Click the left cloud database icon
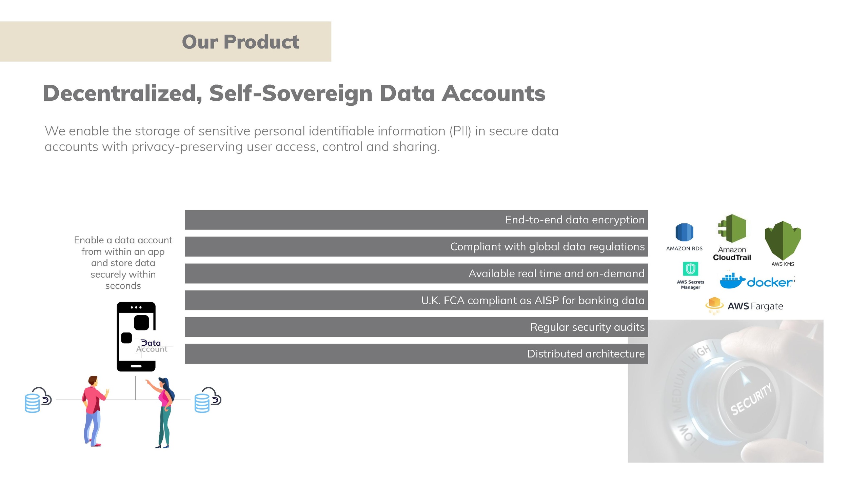The height and width of the screenshot is (488, 868). (38, 400)
